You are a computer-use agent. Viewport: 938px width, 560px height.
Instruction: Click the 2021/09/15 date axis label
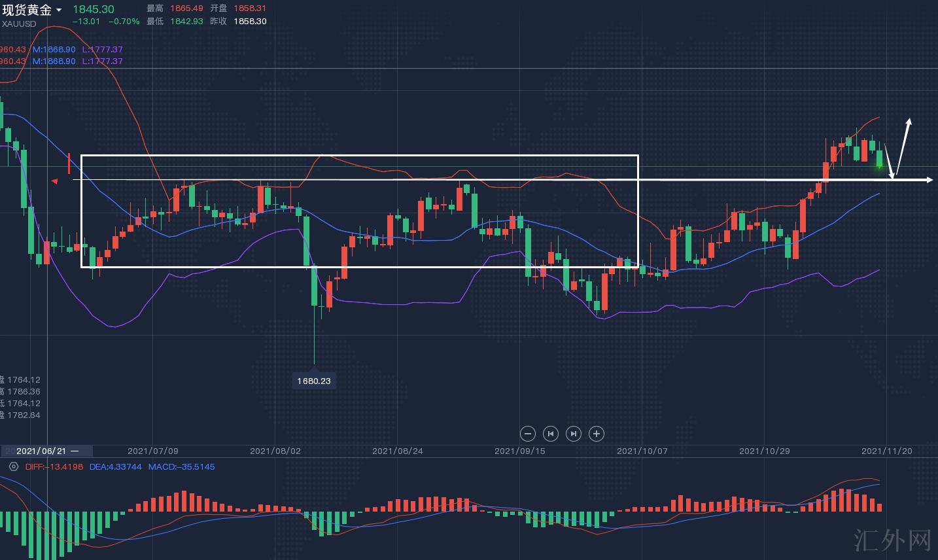[519, 451]
